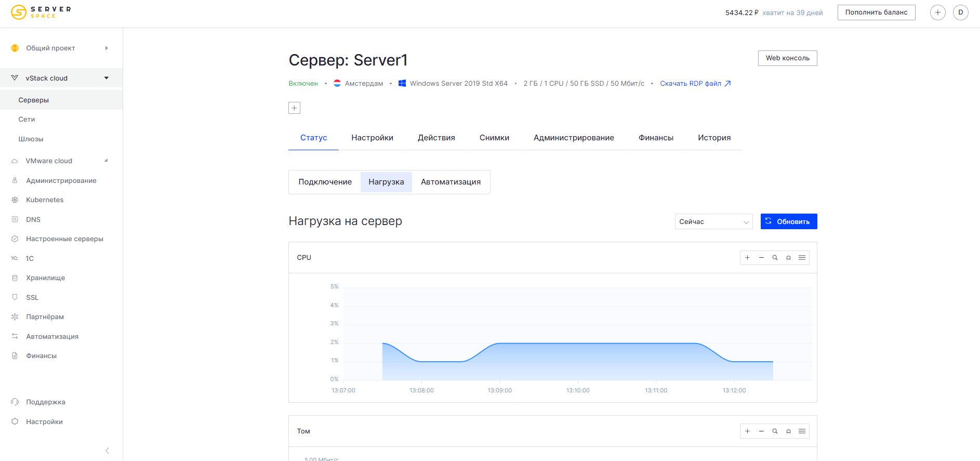Select the Подключение sub-tab
The width and height of the screenshot is (980, 461).
pos(325,182)
